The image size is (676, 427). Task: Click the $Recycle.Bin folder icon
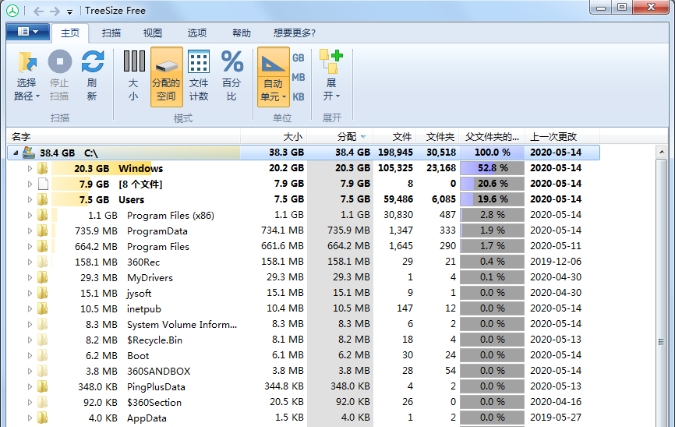pyautogui.click(x=42, y=340)
